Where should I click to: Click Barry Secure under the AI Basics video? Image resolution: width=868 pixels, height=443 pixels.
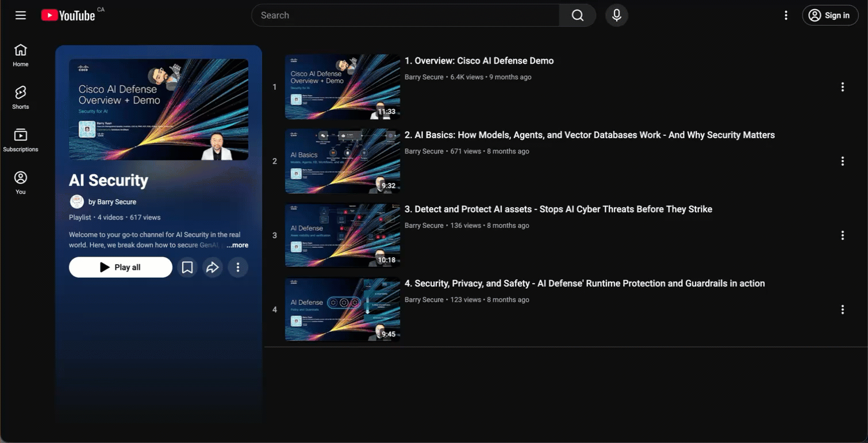pyautogui.click(x=424, y=151)
